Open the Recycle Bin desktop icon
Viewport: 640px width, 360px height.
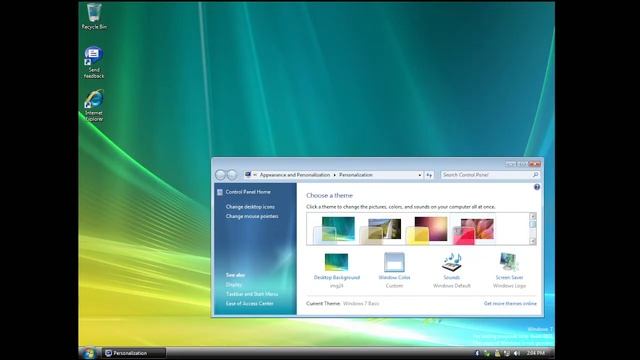[x=94, y=16]
